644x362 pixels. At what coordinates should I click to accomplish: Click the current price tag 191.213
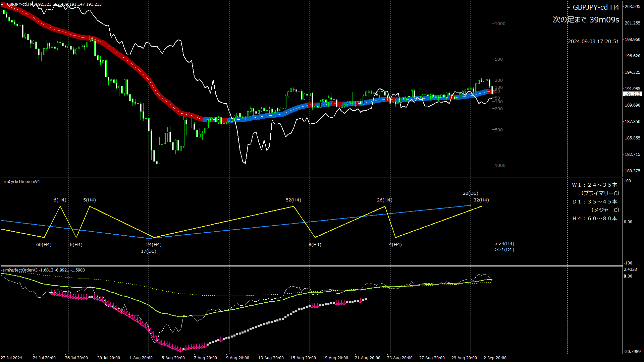[x=632, y=94]
